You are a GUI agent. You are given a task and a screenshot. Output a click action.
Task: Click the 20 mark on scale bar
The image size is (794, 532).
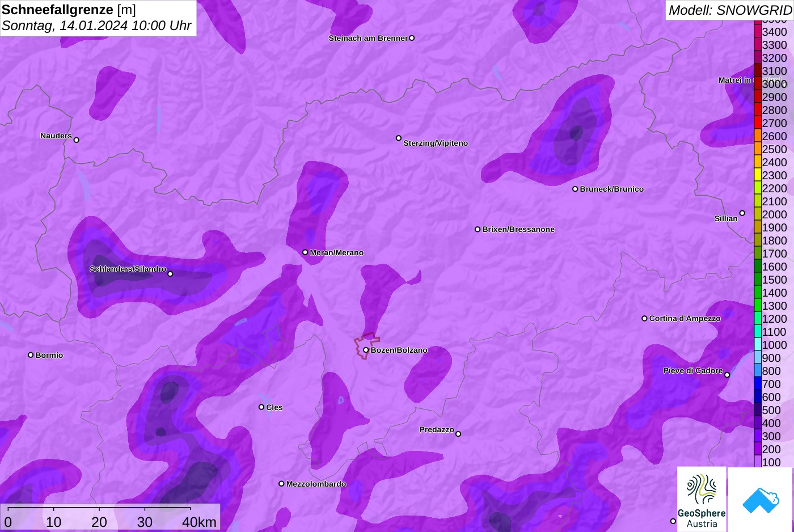[x=99, y=522]
